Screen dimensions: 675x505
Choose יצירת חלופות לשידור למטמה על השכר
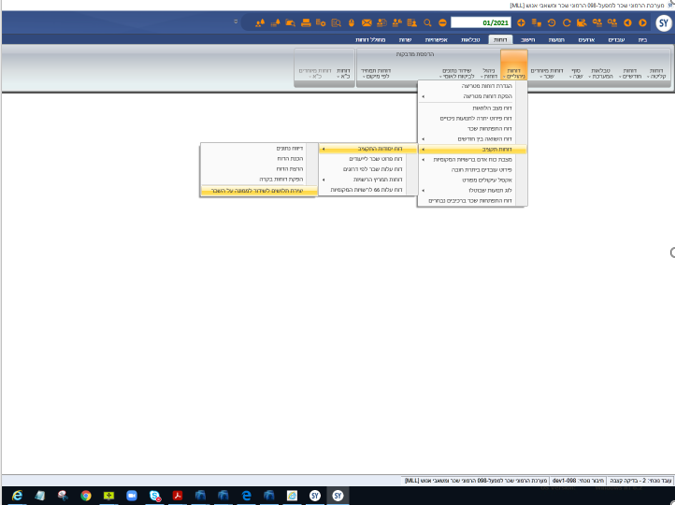click(x=258, y=190)
